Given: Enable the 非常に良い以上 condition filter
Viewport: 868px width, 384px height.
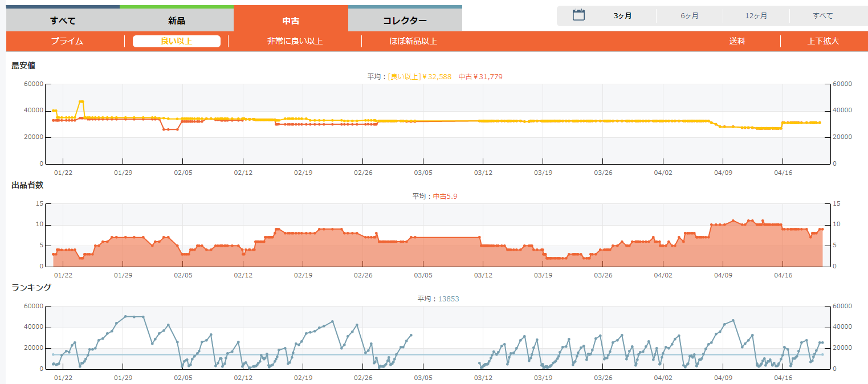Looking at the screenshot, I should tap(295, 41).
